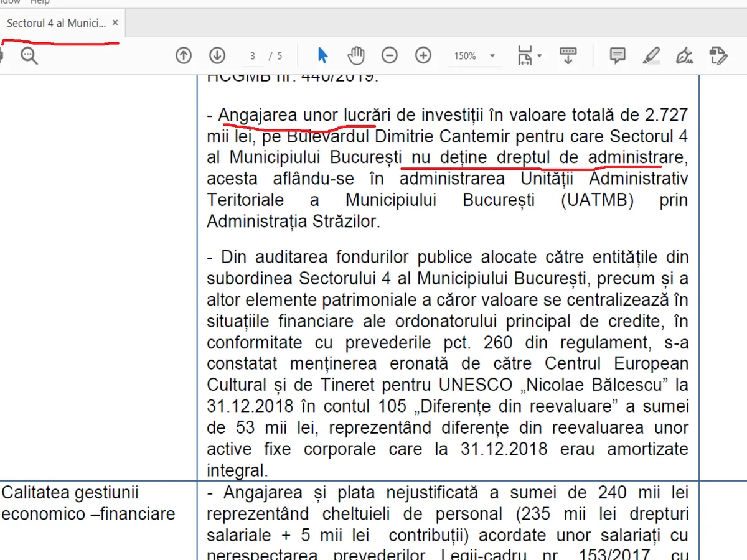Open the Fill and Sign pen tool

tap(685, 56)
